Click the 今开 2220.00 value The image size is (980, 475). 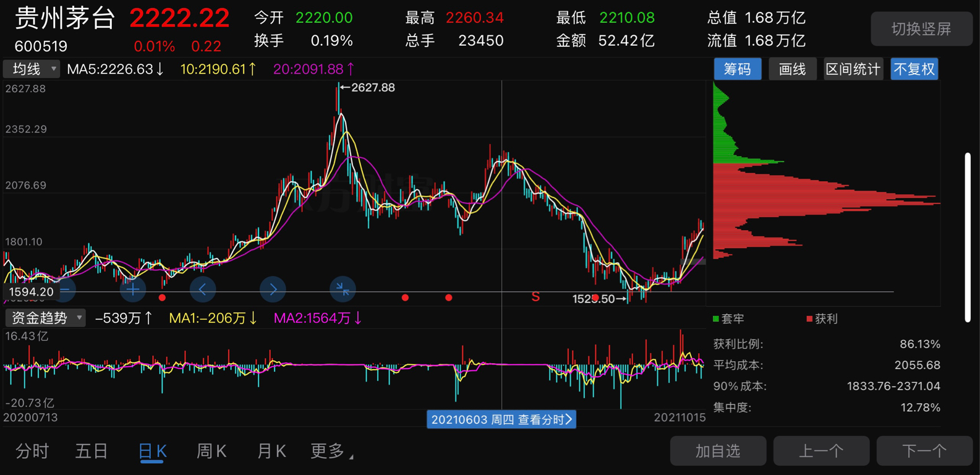pyautogui.click(x=324, y=18)
